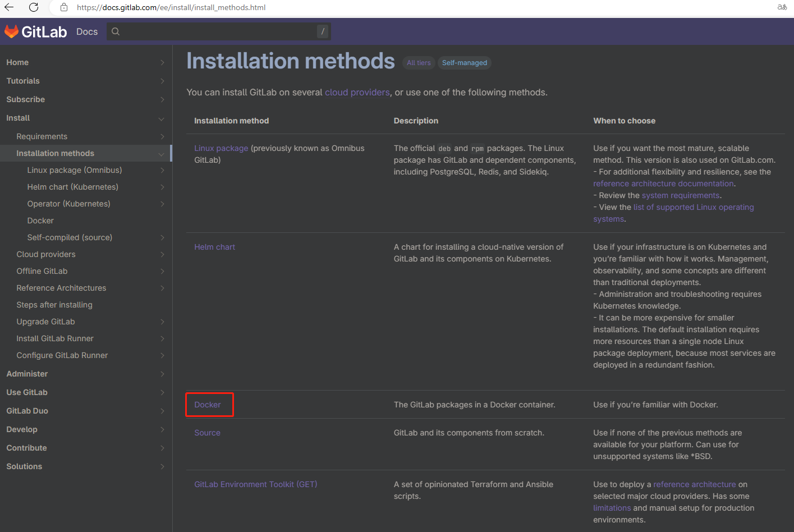The height and width of the screenshot is (532, 794).
Task: Select Linux package (Omnibus) sidebar item
Action: pos(75,170)
